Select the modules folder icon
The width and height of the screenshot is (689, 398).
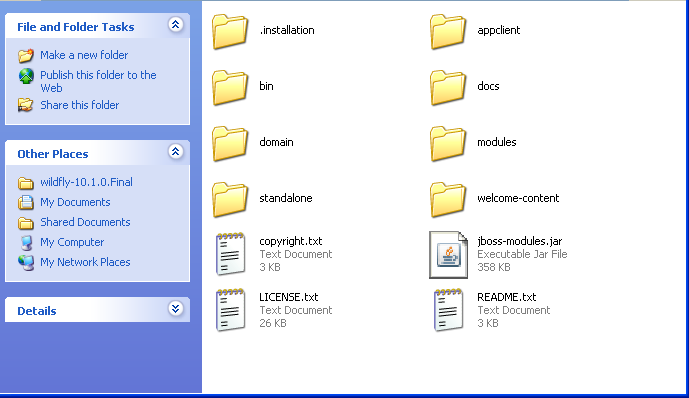(x=448, y=144)
